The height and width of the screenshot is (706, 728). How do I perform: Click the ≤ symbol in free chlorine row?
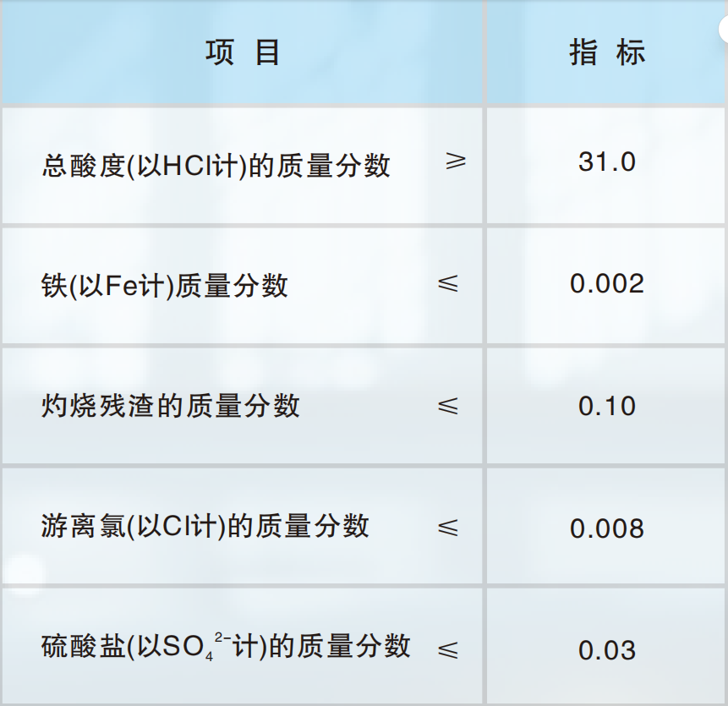point(448,528)
